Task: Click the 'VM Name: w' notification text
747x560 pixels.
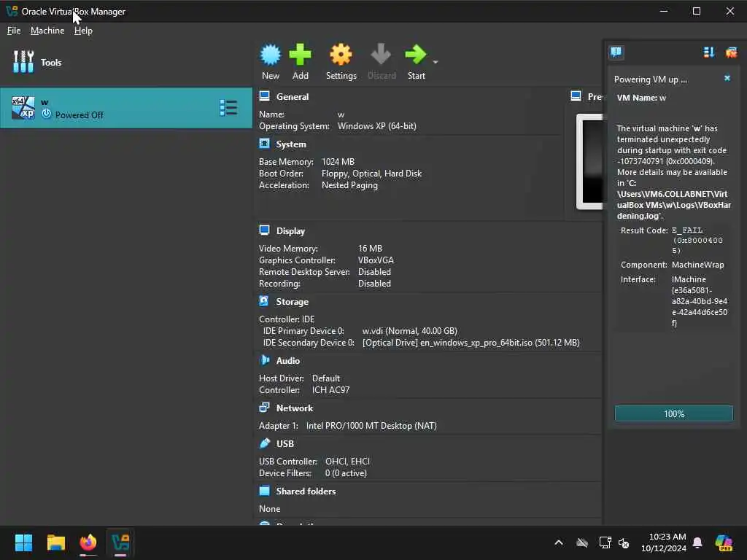Action: 641,98
